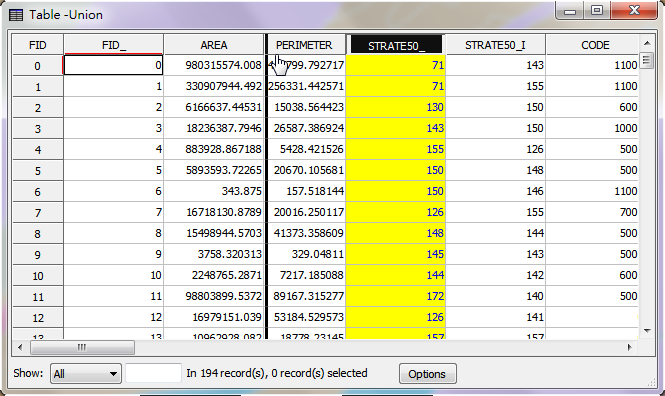The width and height of the screenshot is (665, 396).
Task: Click STRATE50_ cell 172 in row 11
Action: [x=396, y=296]
